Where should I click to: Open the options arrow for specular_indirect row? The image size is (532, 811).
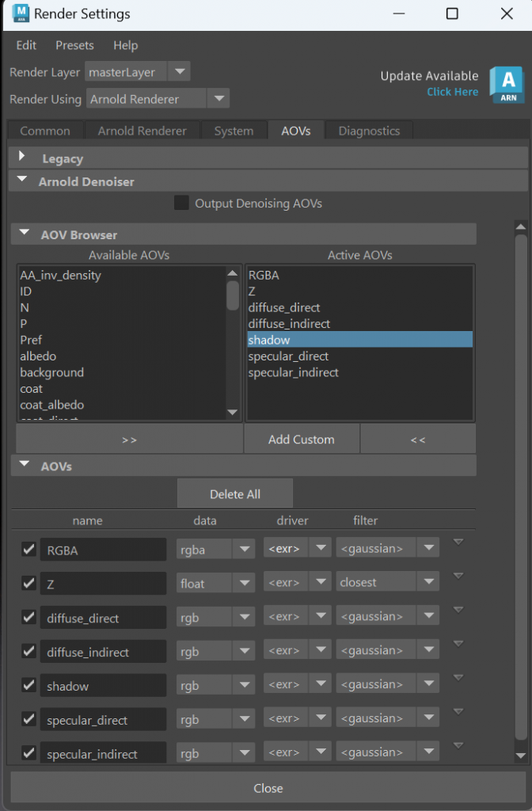point(458,745)
